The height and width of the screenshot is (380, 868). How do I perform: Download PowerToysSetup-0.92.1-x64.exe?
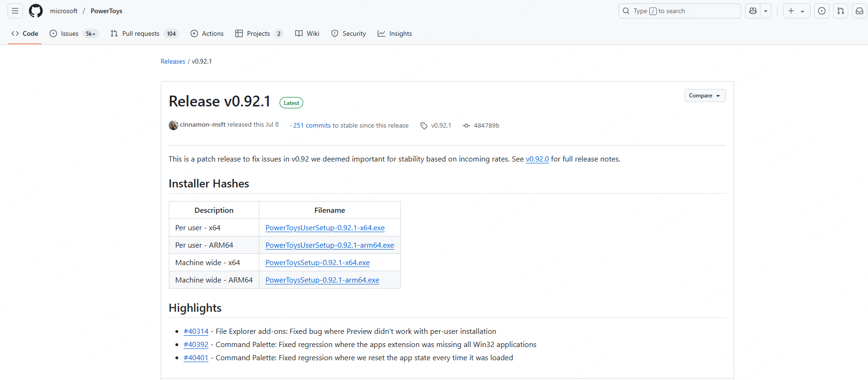[317, 263]
